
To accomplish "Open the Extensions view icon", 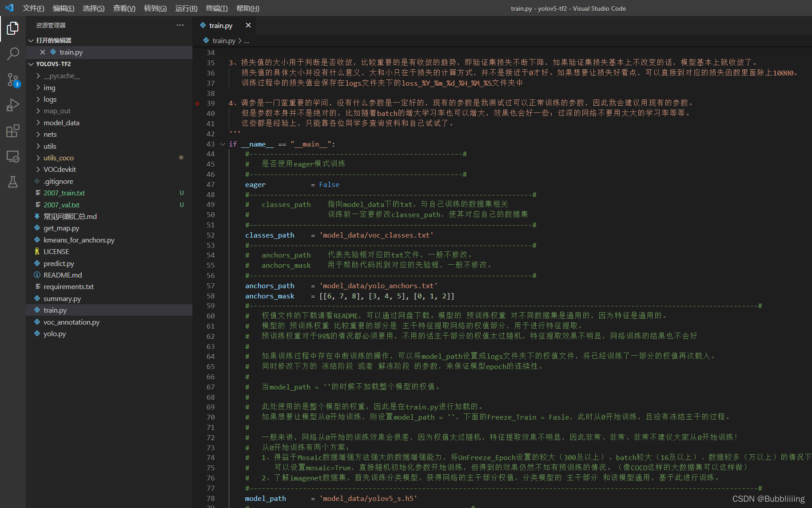I will (13, 131).
